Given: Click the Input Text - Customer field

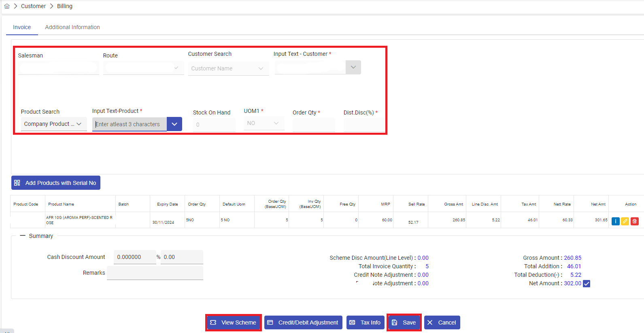Looking at the screenshot, I should click(310, 67).
